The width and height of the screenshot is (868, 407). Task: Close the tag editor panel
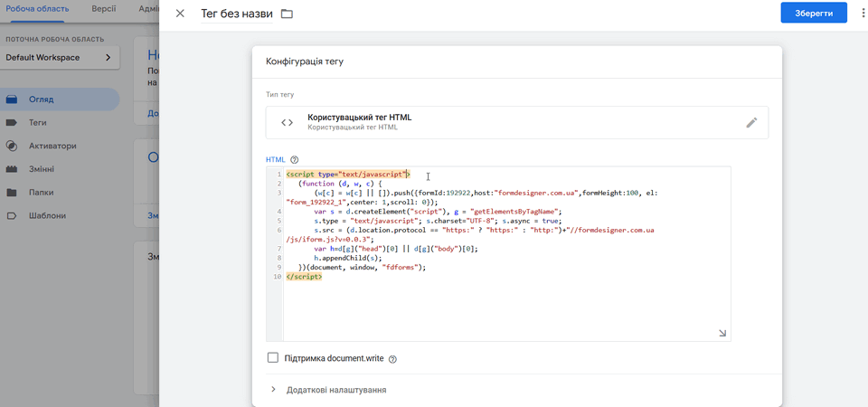180,14
